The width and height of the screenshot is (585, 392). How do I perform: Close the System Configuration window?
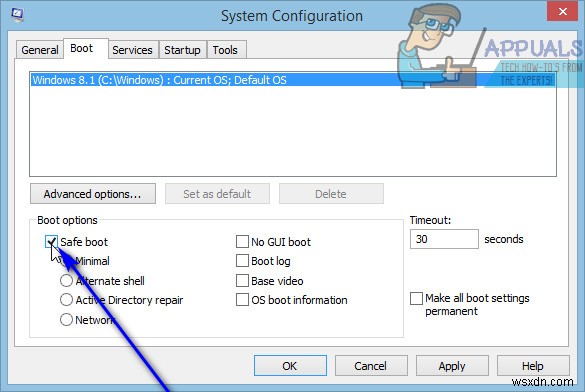tap(563, 12)
